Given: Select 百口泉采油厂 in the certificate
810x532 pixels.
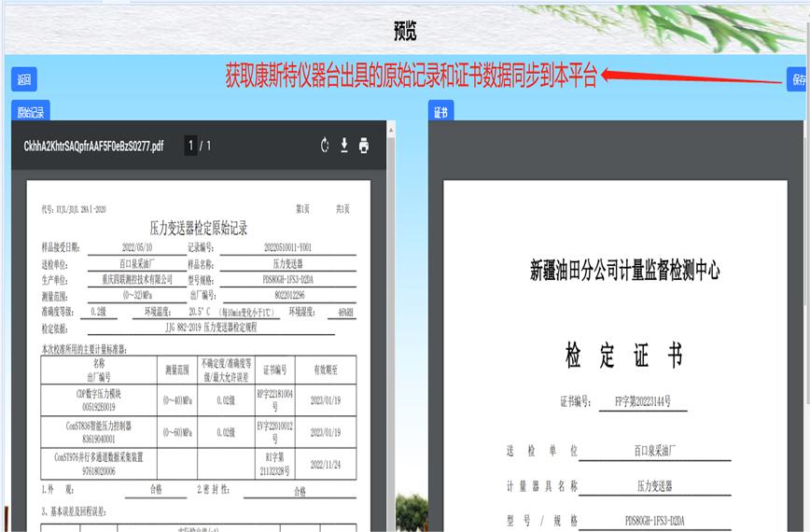Looking at the screenshot, I should pyautogui.click(x=654, y=451).
